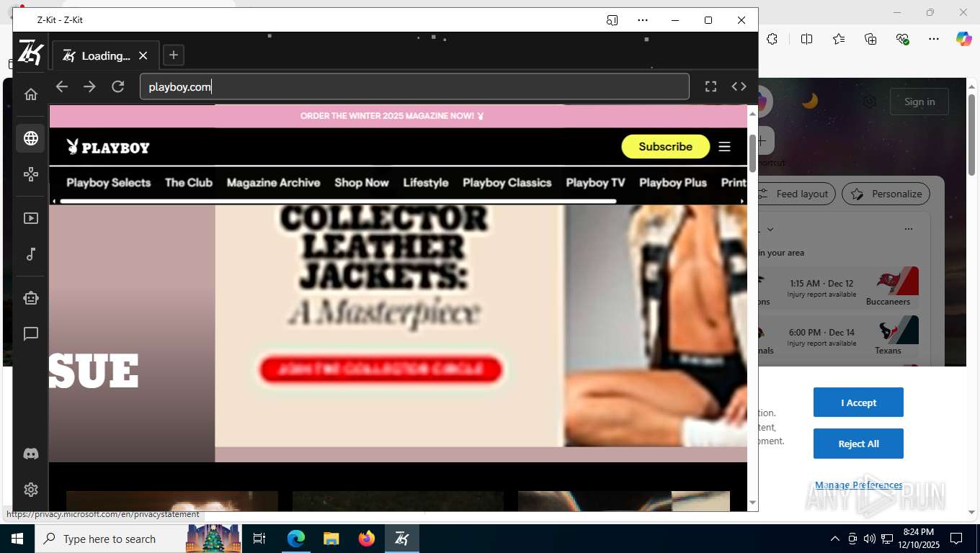Image resolution: width=980 pixels, height=553 pixels.
Task: Click Personalize in Edge window
Action: pyautogui.click(x=886, y=194)
